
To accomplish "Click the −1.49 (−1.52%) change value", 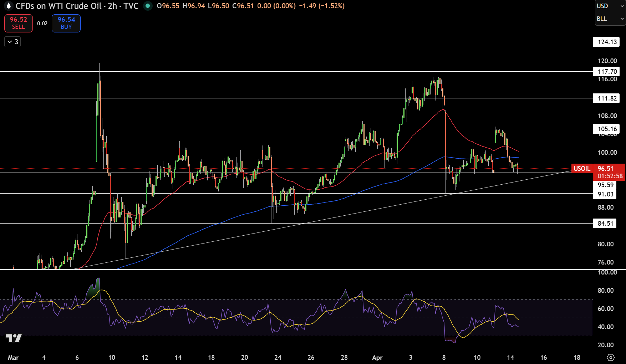I will pos(321,6).
